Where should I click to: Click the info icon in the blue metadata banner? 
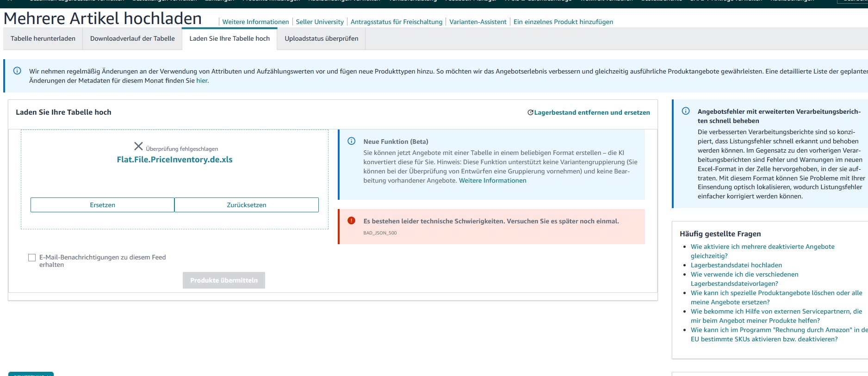(x=17, y=71)
